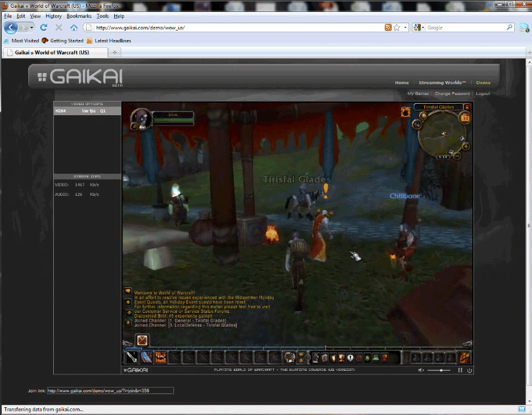Click the minimap tracking magnifier icon

coord(416,124)
